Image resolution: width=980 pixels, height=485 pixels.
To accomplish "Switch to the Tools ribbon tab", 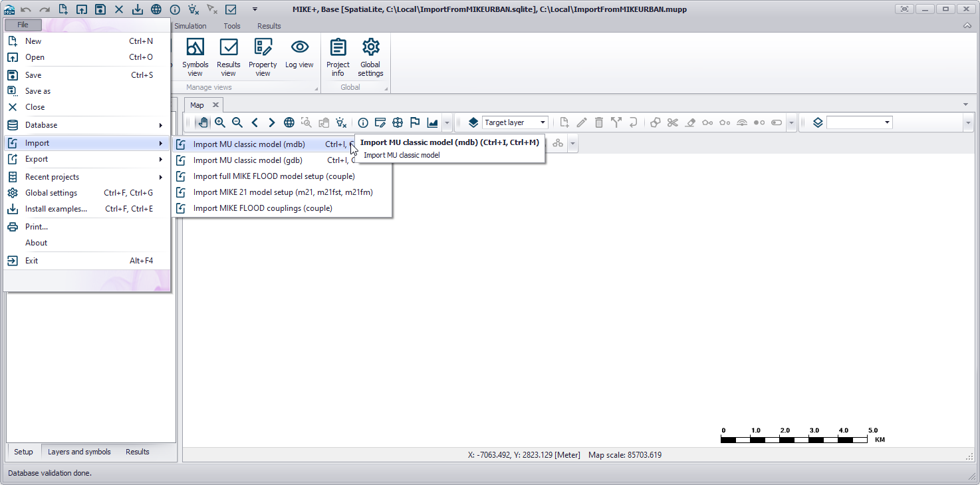I will tap(232, 26).
